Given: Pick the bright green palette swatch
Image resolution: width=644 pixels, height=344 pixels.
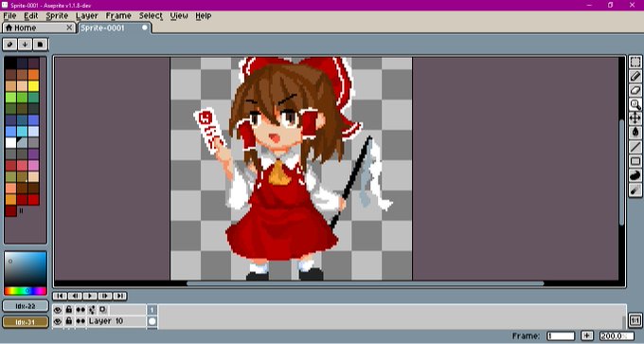Looking at the screenshot, I should tap(10, 98).
